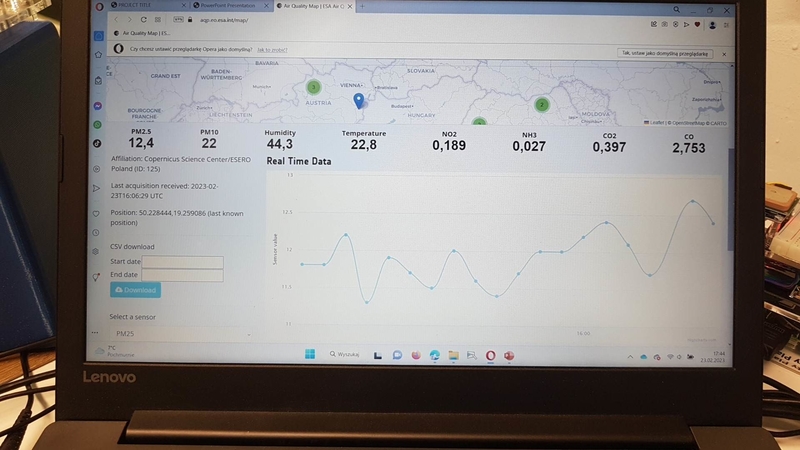Image resolution: width=800 pixels, height=450 pixels.
Task: Click the Download CSV button
Action: (135, 290)
